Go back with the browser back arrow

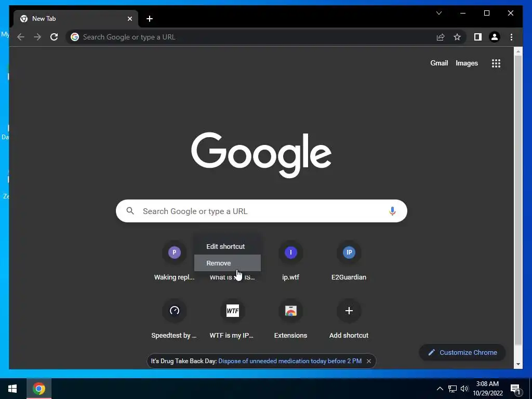pos(21,37)
